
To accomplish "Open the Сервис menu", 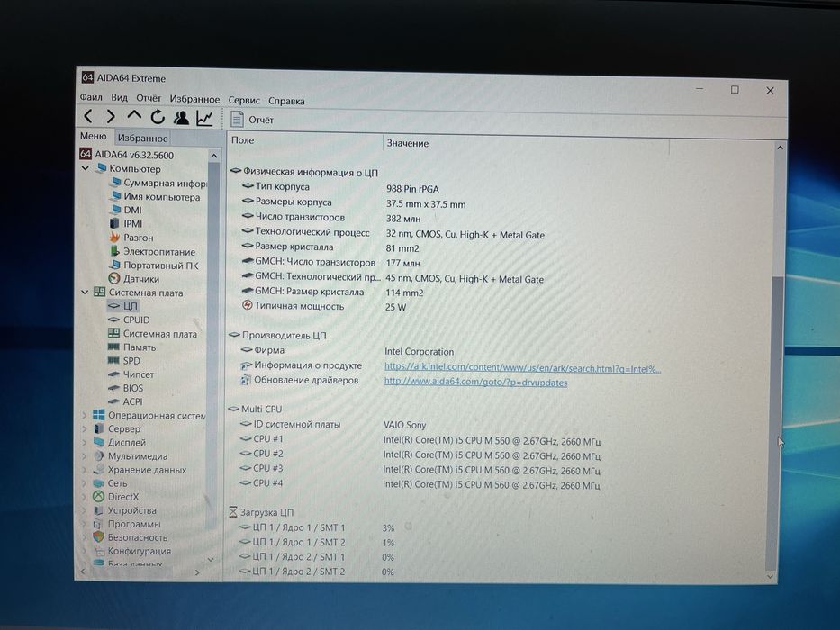I will [x=244, y=100].
